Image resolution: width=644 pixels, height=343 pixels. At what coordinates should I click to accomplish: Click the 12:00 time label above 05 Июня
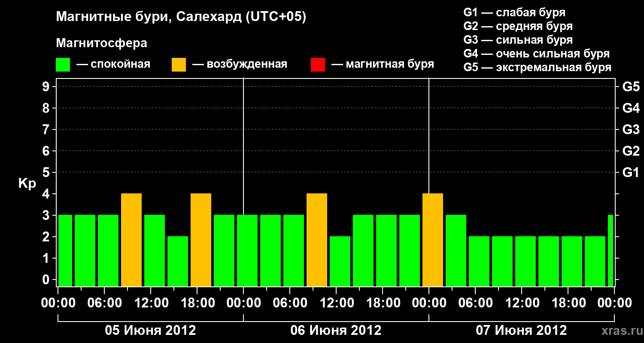[x=151, y=303]
